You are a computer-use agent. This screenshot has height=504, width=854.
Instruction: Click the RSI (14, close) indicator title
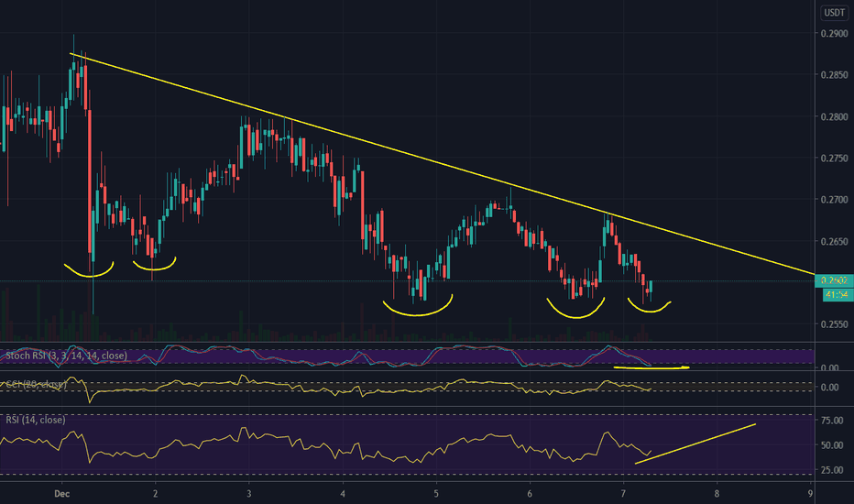coord(36,420)
